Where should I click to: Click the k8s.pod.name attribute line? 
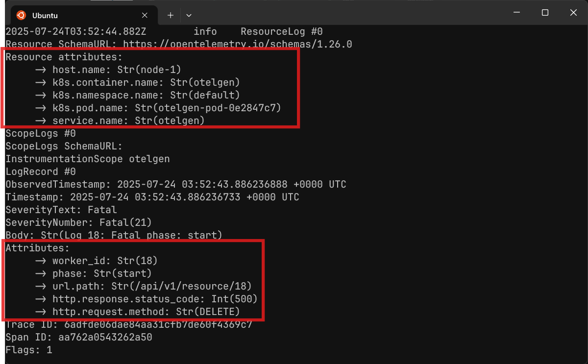click(158, 108)
